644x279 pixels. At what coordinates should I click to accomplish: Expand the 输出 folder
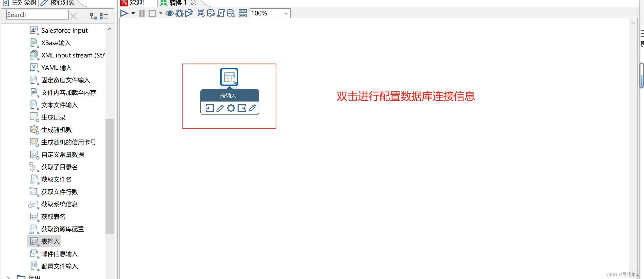click(9, 277)
